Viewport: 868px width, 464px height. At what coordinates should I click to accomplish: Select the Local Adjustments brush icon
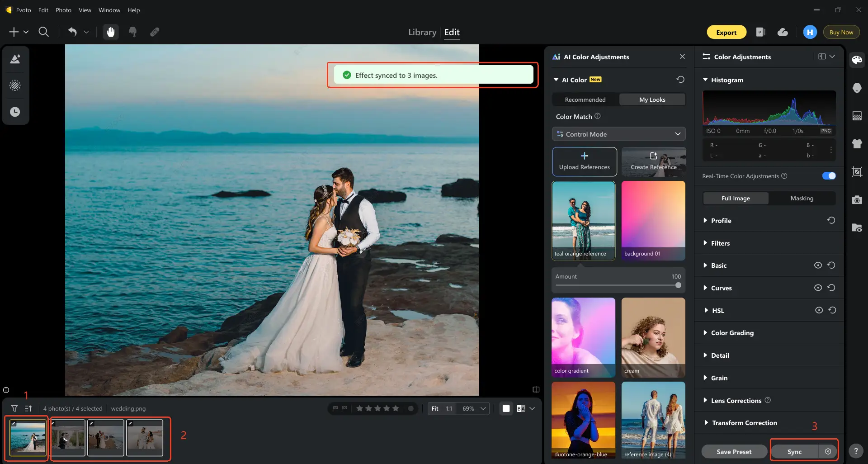(x=15, y=85)
